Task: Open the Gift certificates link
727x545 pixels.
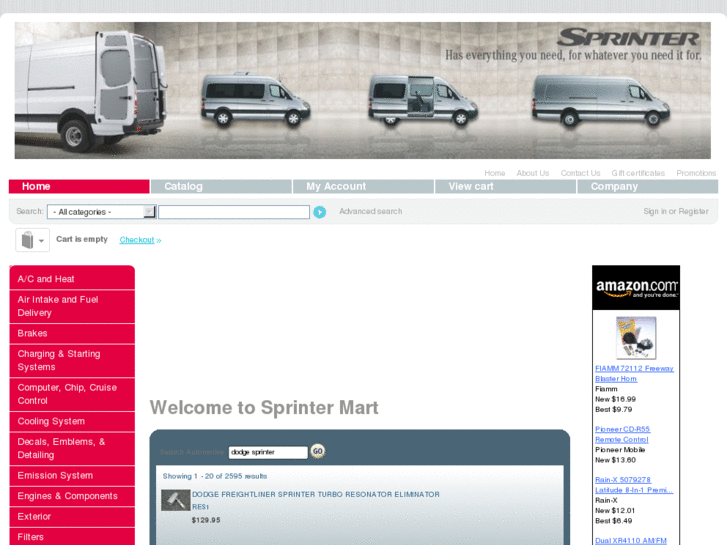Action: click(638, 173)
